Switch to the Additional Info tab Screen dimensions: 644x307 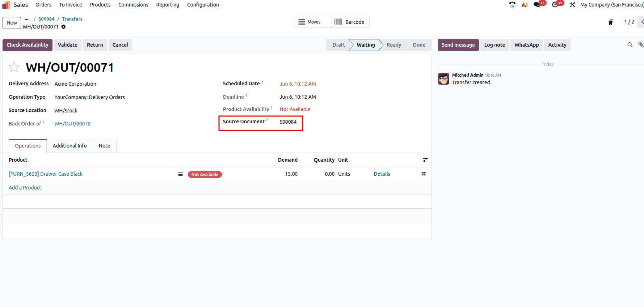pyautogui.click(x=70, y=146)
